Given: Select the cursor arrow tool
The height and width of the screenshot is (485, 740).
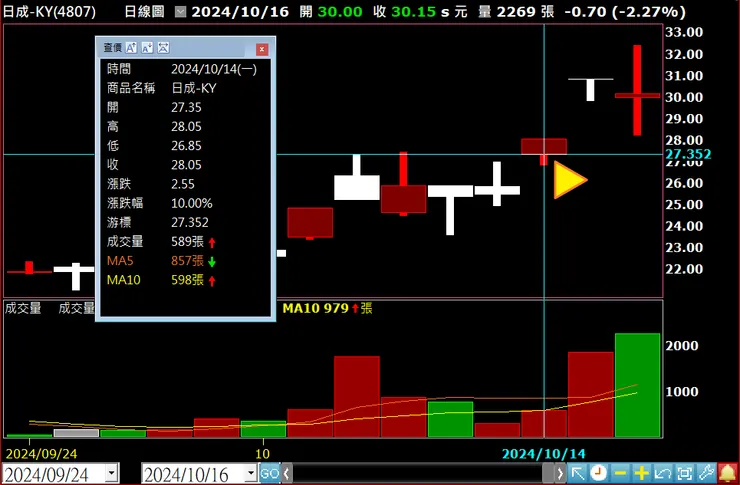Looking at the screenshot, I should pos(578,473).
